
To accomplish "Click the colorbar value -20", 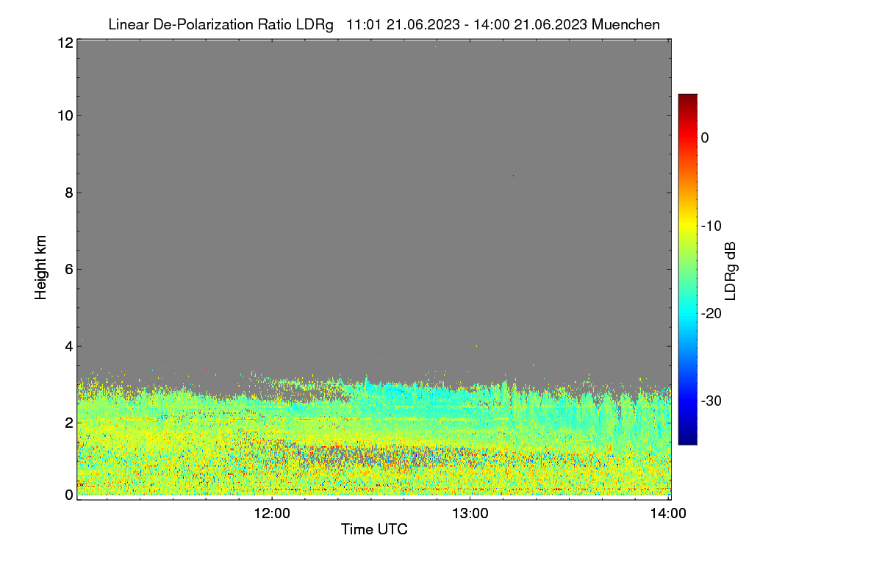I will [711, 313].
